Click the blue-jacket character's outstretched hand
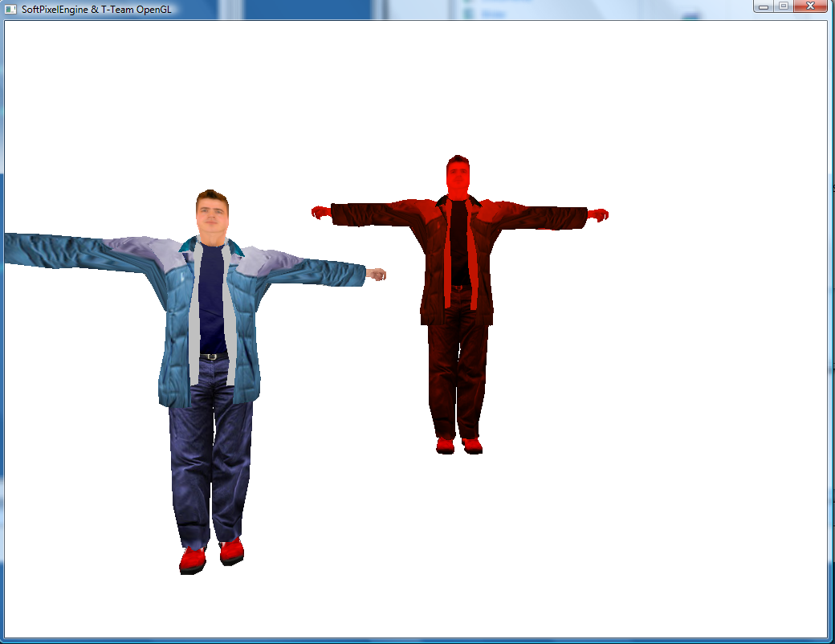 pos(377,275)
